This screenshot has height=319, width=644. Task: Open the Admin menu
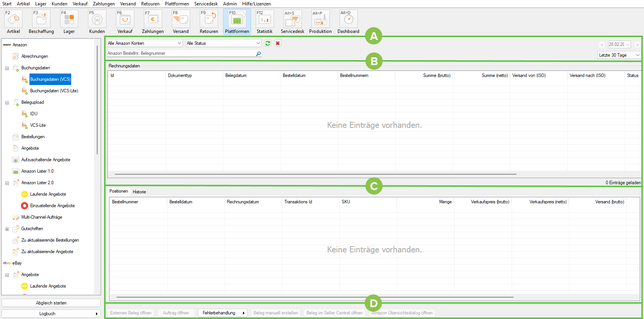(x=230, y=4)
